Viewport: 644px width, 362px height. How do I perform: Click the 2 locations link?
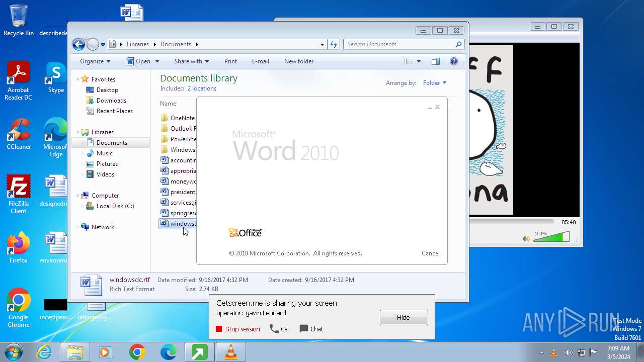click(x=202, y=88)
